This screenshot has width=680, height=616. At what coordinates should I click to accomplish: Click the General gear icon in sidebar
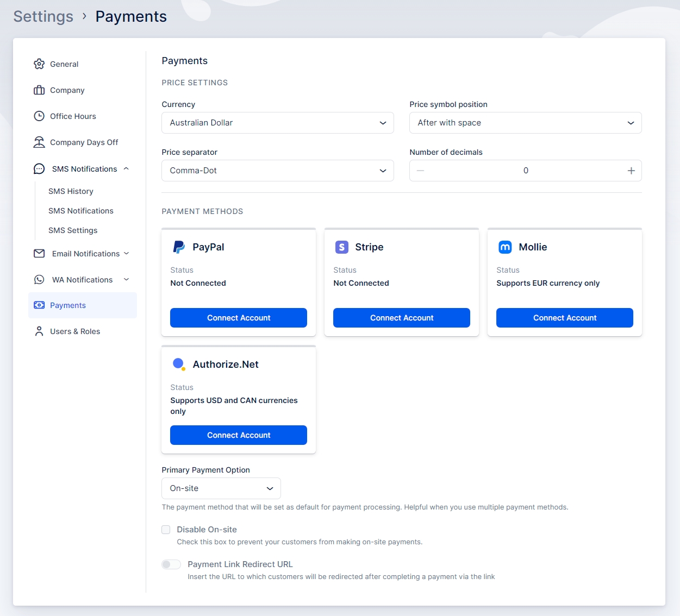tap(39, 64)
